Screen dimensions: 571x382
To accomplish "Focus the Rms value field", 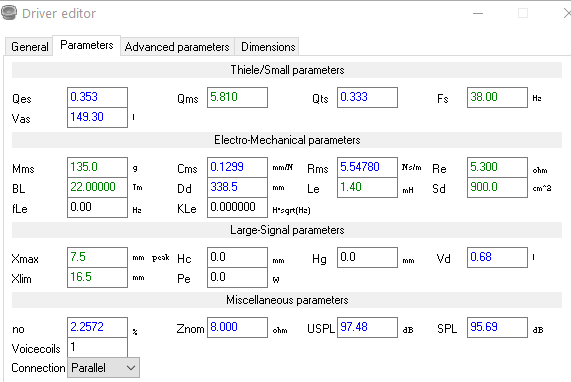I will tap(367, 167).
